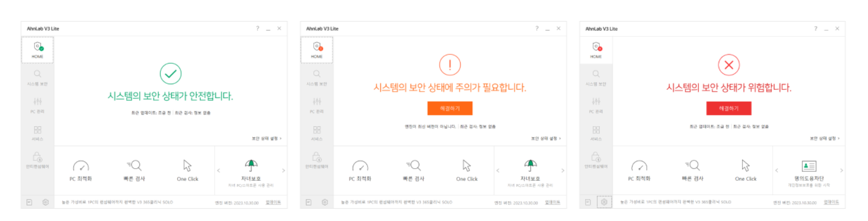
Task: Open PC 관리 in red danger window
Action: 596,105
